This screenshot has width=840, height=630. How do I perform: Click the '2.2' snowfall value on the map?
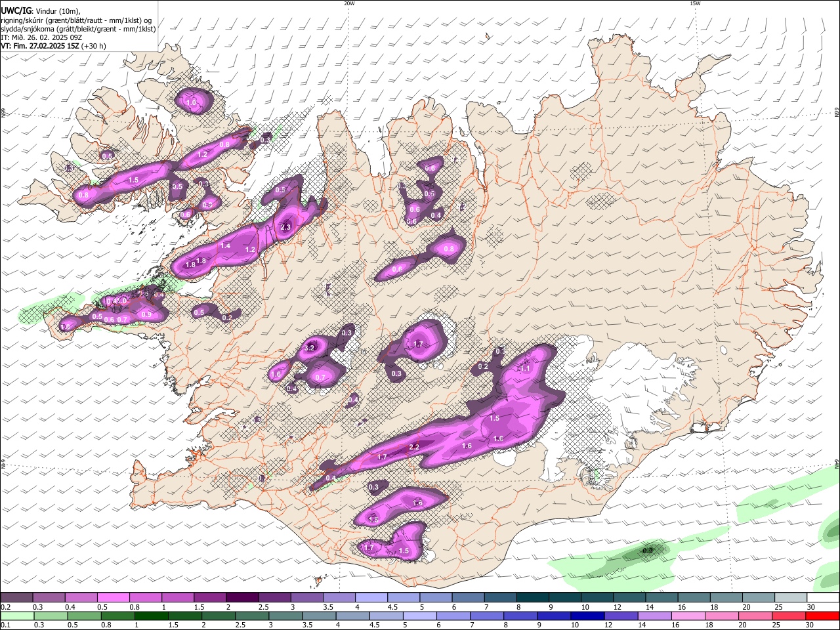[x=414, y=447]
